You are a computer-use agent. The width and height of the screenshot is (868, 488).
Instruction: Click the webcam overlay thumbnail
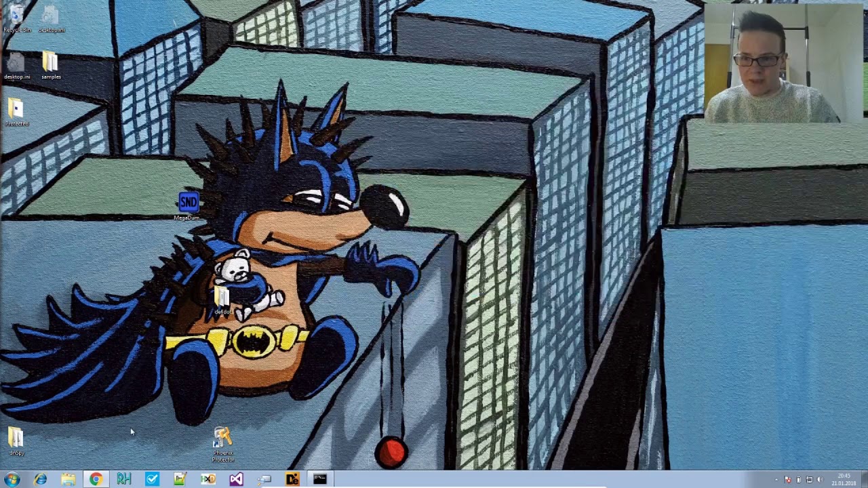tap(783, 63)
